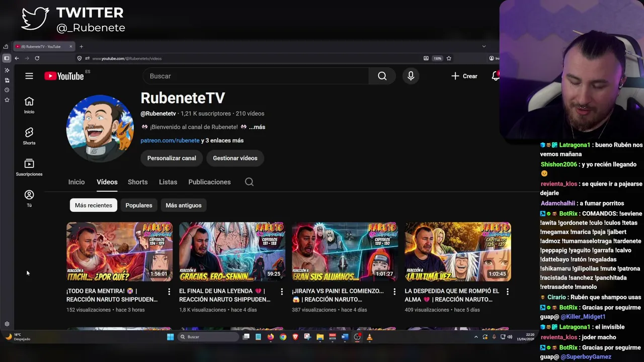The width and height of the screenshot is (644, 362).
Task: Select the Vídeos tab
Action: [x=107, y=182]
